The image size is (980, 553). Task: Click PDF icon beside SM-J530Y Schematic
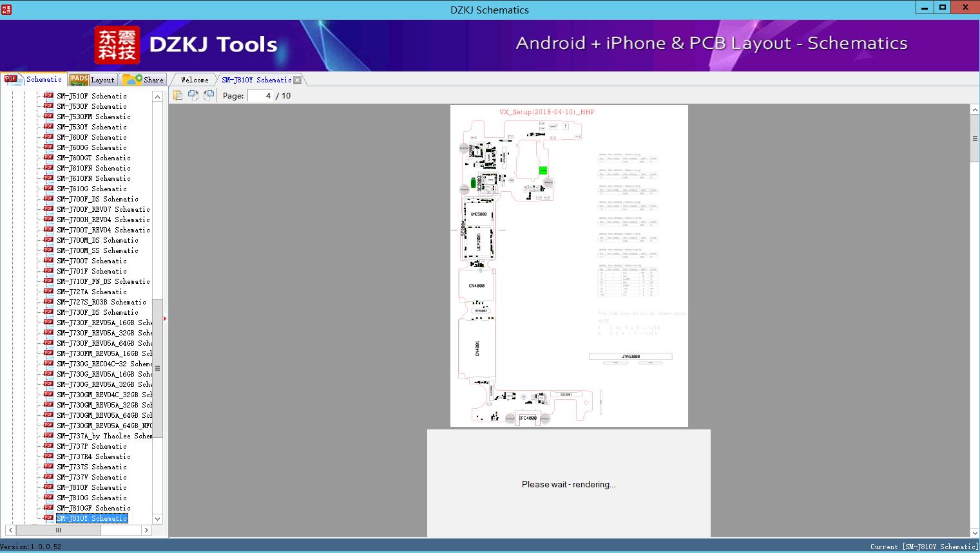click(x=48, y=126)
